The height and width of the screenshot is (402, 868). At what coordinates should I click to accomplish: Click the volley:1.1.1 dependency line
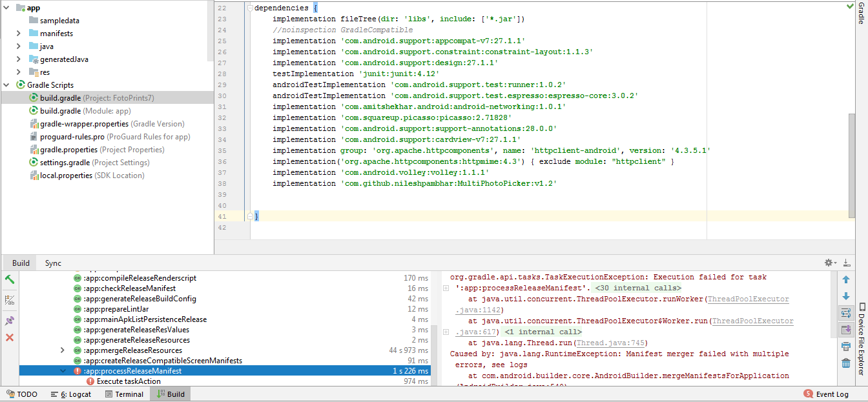pyautogui.click(x=380, y=172)
